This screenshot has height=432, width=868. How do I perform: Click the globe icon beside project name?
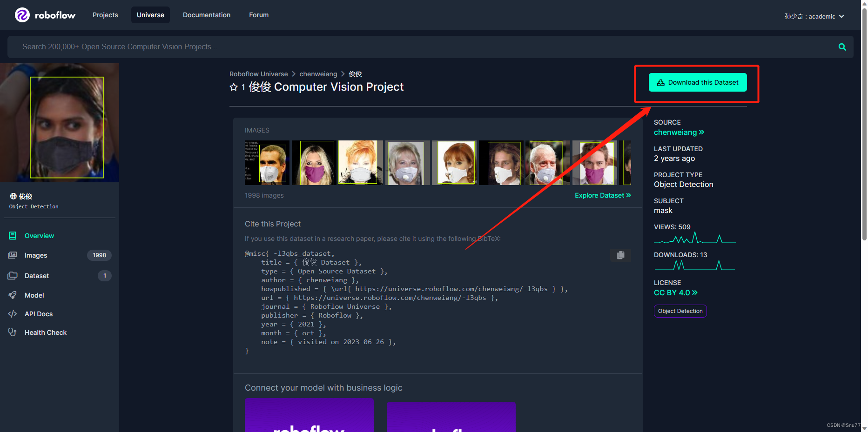(x=13, y=196)
